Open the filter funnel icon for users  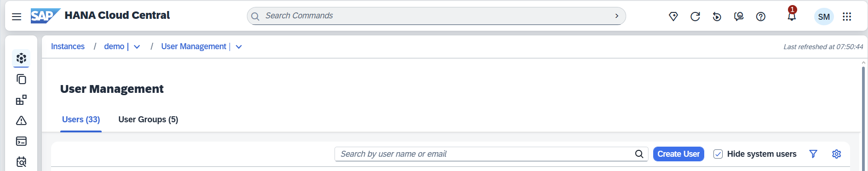[x=813, y=154]
